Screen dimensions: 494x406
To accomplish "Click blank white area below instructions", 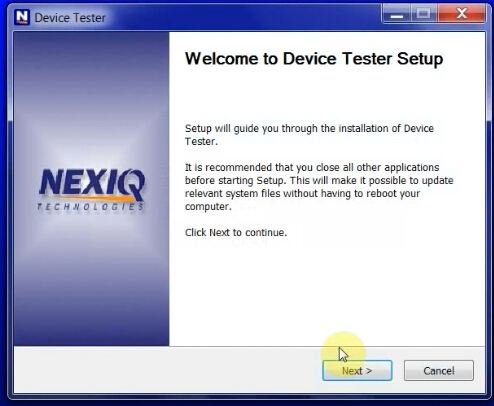I will click(x=327, y=290).
